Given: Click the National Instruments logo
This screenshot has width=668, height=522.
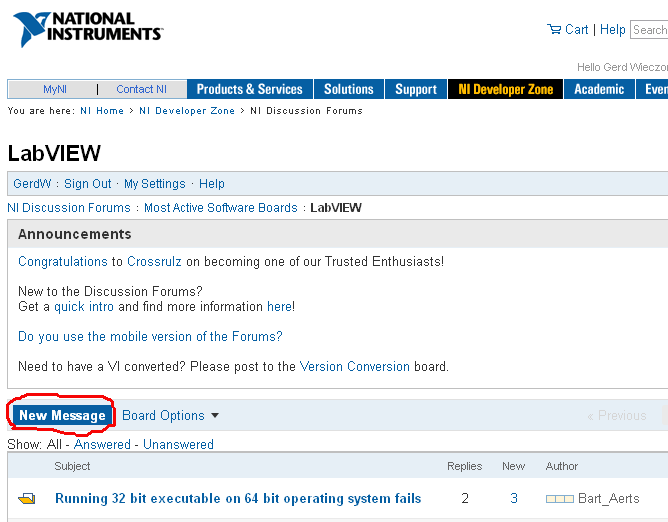Looking at the screenshot, I should pyautogui.click(x=88, y=28).
